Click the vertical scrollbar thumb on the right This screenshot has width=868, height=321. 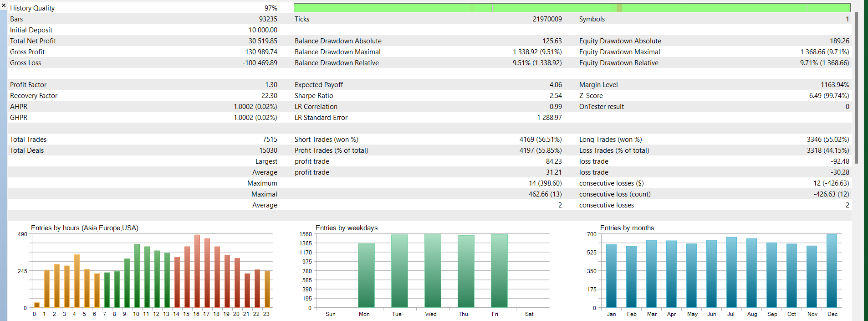point(856,87)
